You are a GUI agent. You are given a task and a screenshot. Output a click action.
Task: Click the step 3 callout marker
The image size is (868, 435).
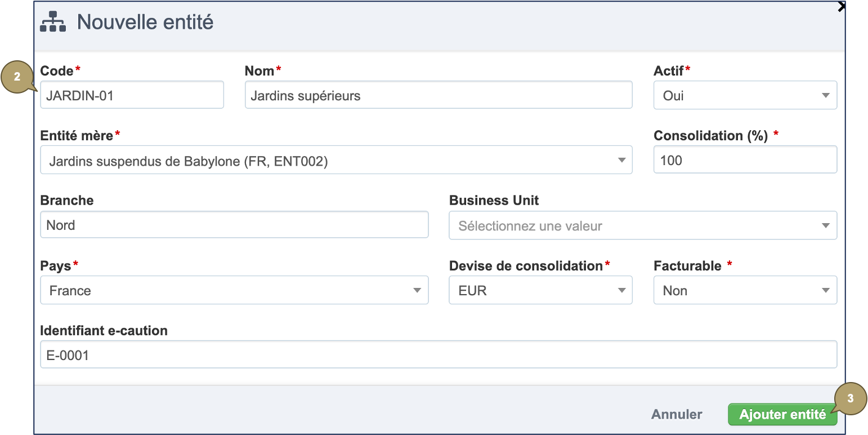pos(850,398)
